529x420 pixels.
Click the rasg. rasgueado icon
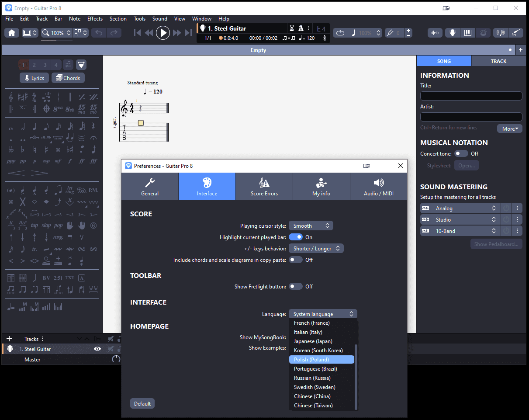point(58,237)
